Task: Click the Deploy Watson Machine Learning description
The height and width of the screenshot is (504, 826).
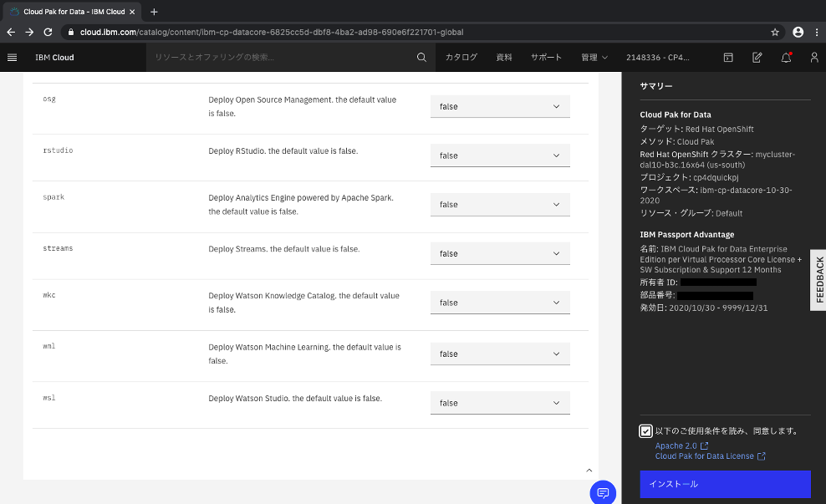Action: (304, 354)
